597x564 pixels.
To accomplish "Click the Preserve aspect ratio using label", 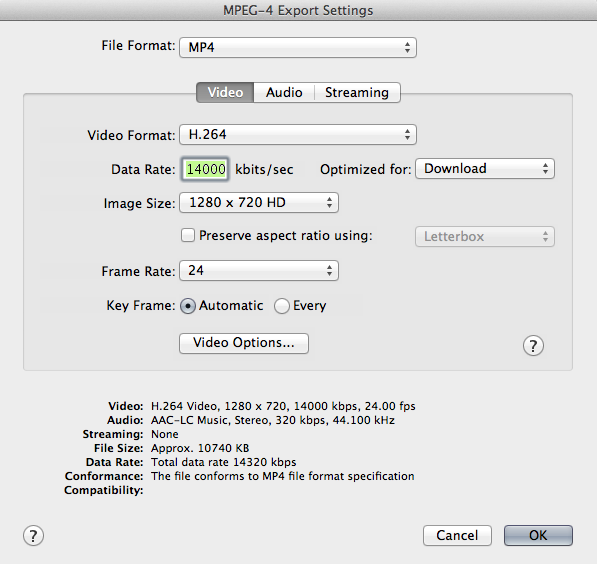I will click(286, 235).
